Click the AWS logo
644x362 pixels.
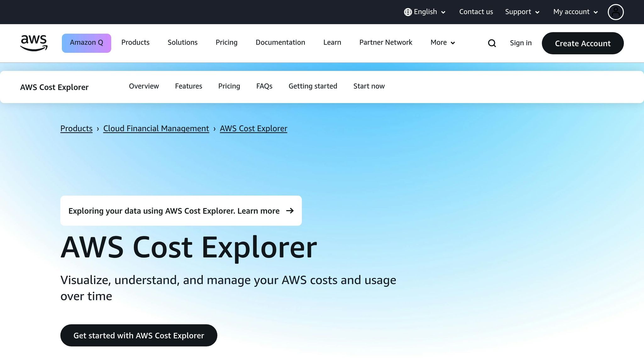tap(34, 43)
